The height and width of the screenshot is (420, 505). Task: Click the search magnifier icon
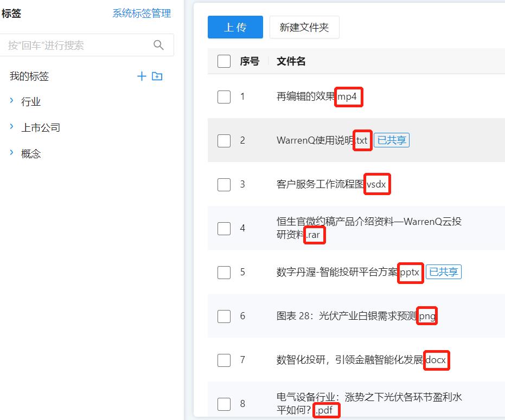click(x=158, y=45)
